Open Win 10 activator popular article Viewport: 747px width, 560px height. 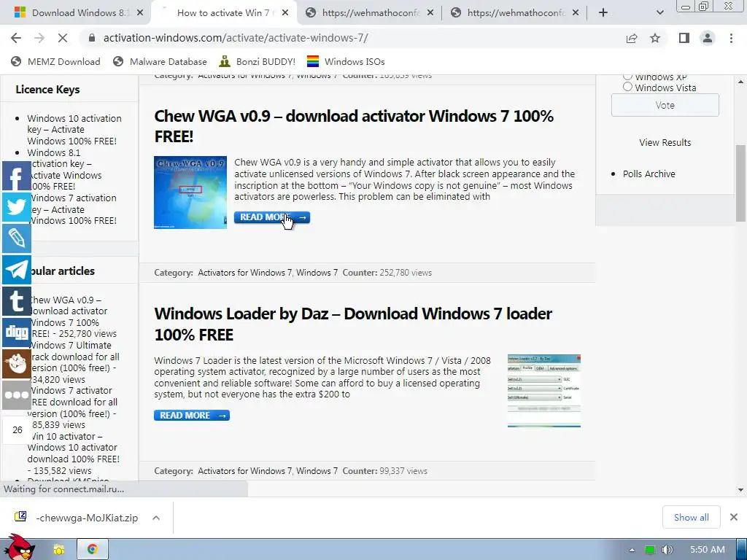pos(74,453)
